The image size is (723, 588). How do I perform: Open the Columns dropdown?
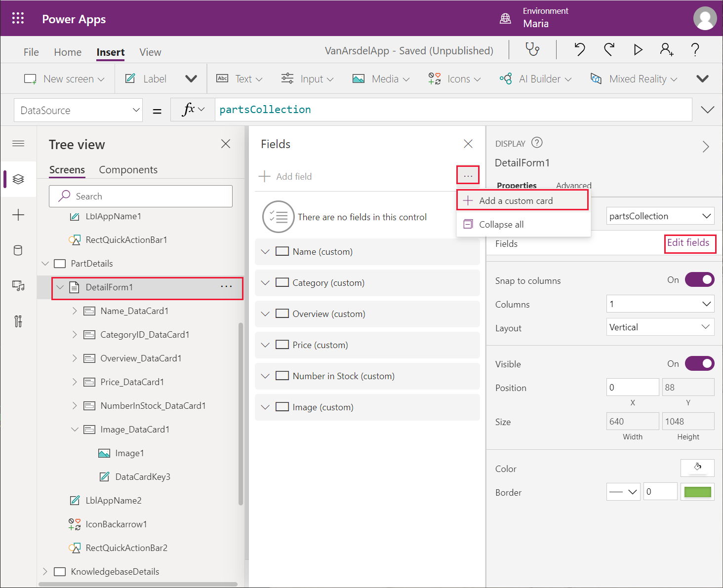pyautogui.click(x=660, y=304)
